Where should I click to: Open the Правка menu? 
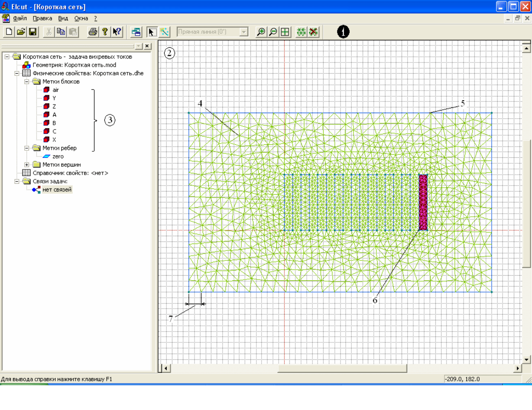pos(42,19)
